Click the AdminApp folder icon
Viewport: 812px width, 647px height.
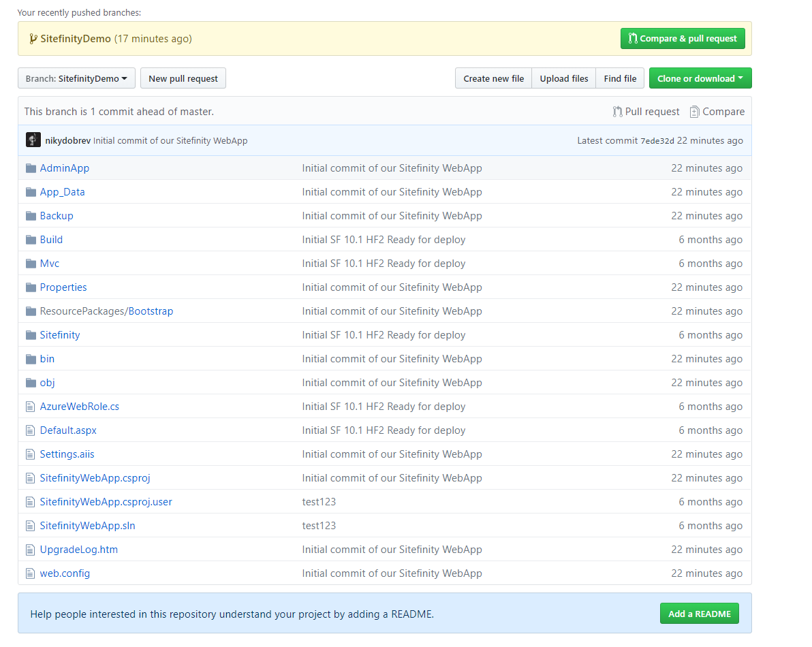[x=31, y=168]
